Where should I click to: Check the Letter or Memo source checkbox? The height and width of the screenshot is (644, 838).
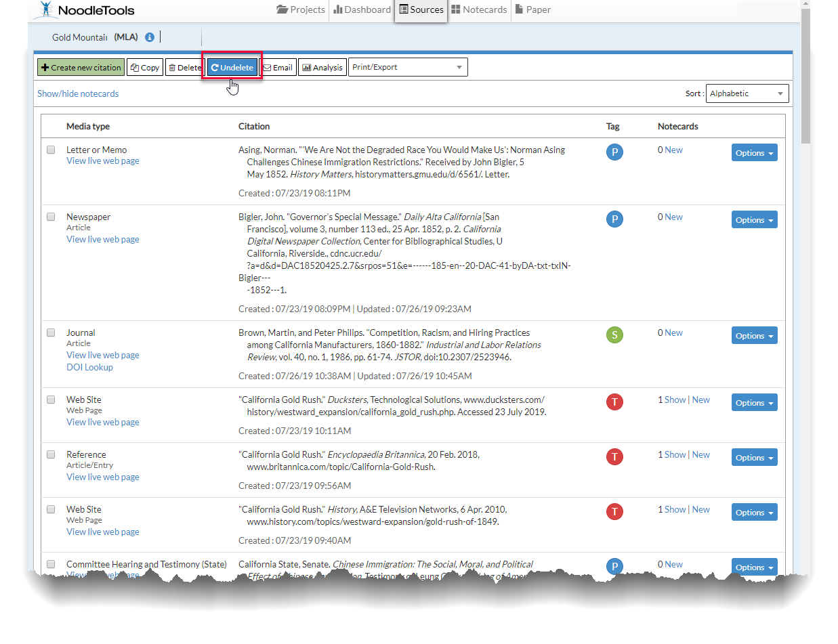point(51,150)
